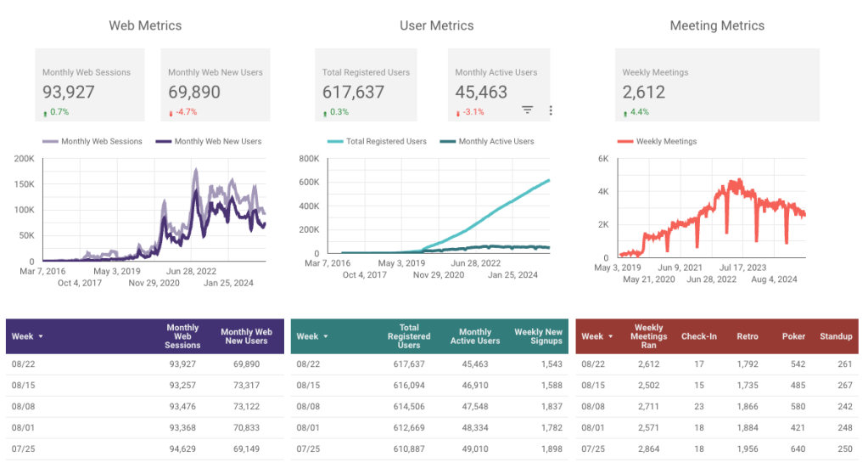Open Week sort arrow in purple web table
Image resolution: width=868 pixels, height=468 pixels.
(40, 337)
